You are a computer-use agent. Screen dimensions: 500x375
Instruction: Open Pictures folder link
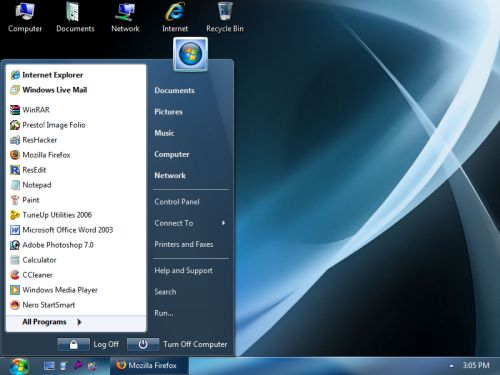pyautogui.click(x=168, y=112)
